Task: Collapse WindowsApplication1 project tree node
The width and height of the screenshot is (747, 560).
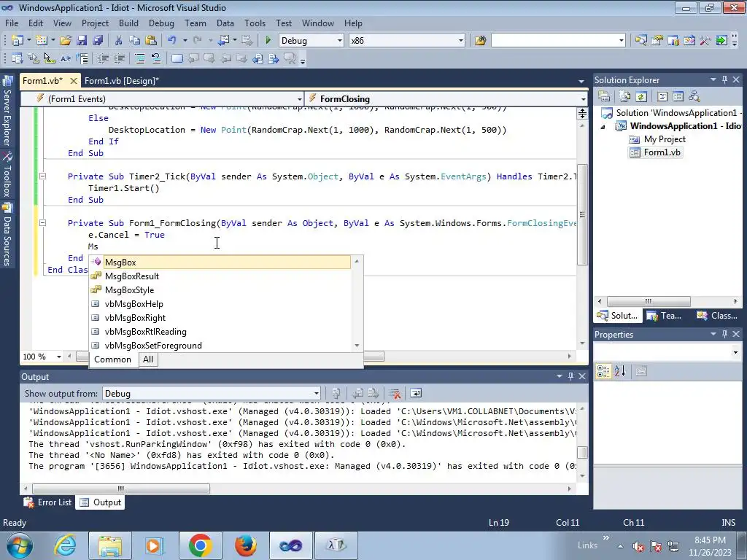Action: click(603, 127)
